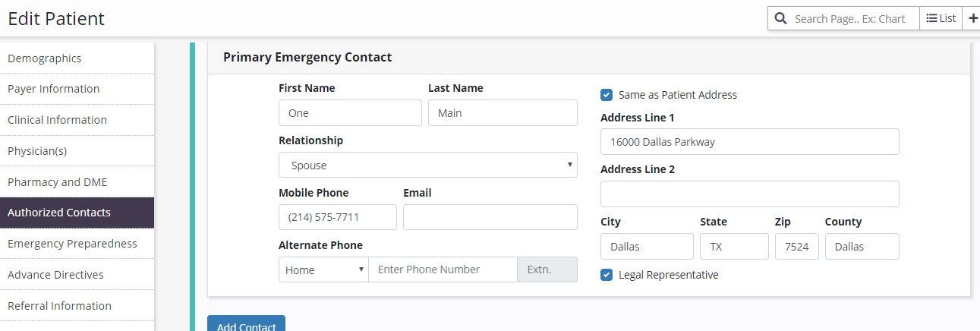Switch to Pharmacy and DME section

tap(58, 182)
